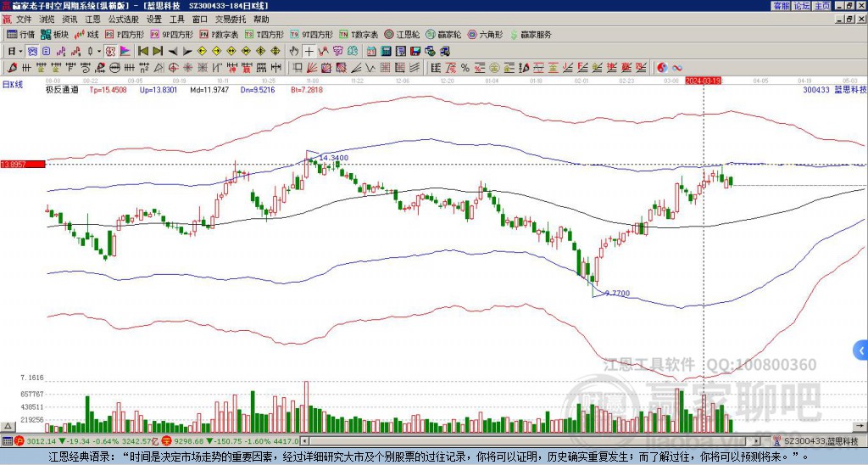Jump to the first bar icon
The width and height of the screenshot is (868, 465).
point(142,52)
